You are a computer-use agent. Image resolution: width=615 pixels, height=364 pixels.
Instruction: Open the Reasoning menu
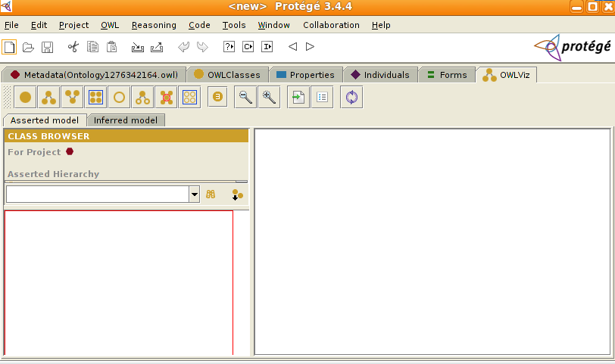point(154,25)
